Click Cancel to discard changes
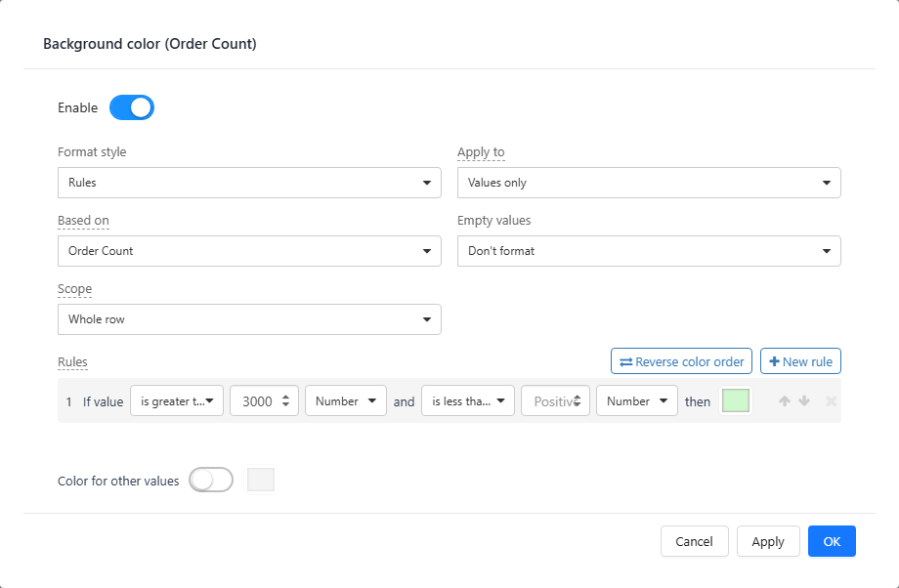 (695, 541)
